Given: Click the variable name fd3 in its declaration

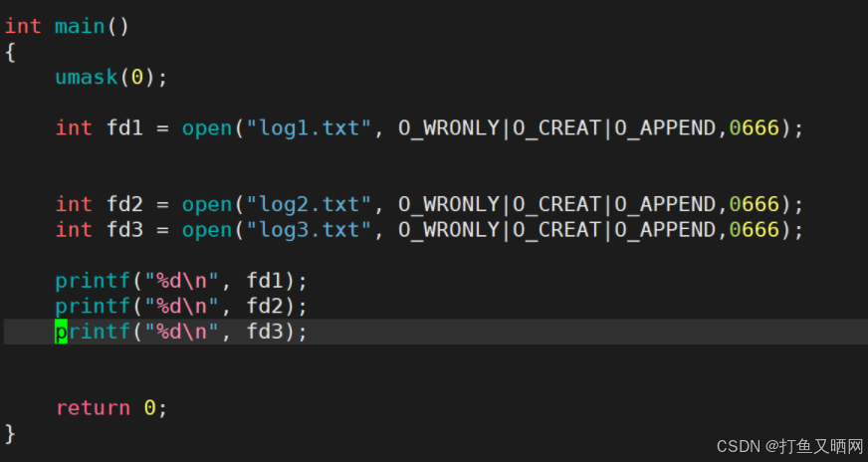Looking at the screenshot, I should [x=124, y=229].
